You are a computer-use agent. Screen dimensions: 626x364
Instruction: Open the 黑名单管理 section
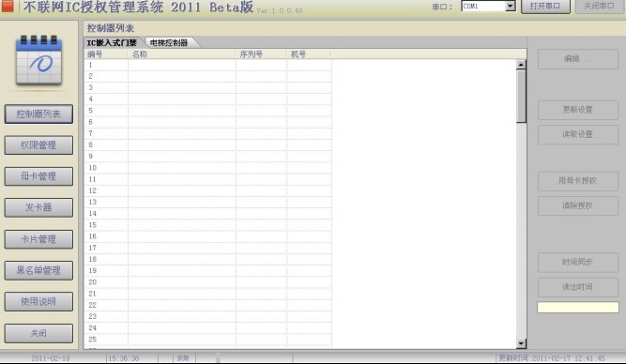coord(38,270)
